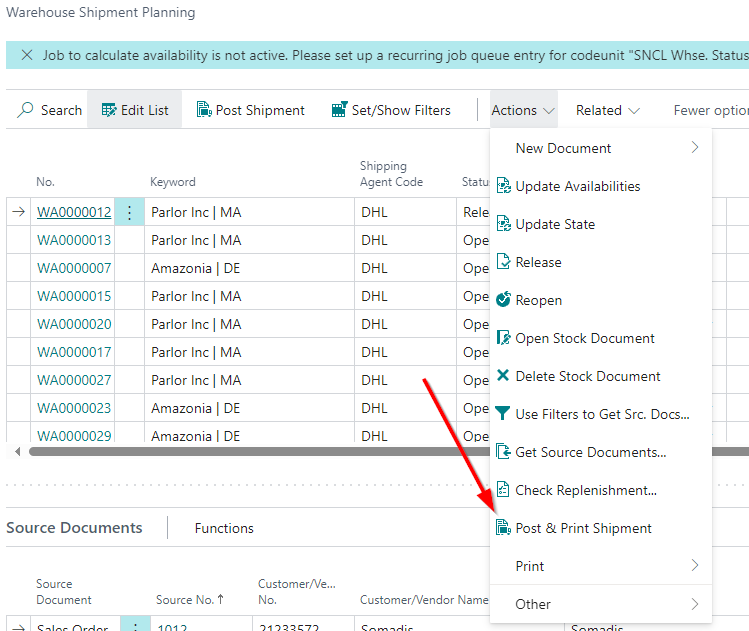Click the Post Shipment icon
Screen dimensions: 749x631
[204, 110]
